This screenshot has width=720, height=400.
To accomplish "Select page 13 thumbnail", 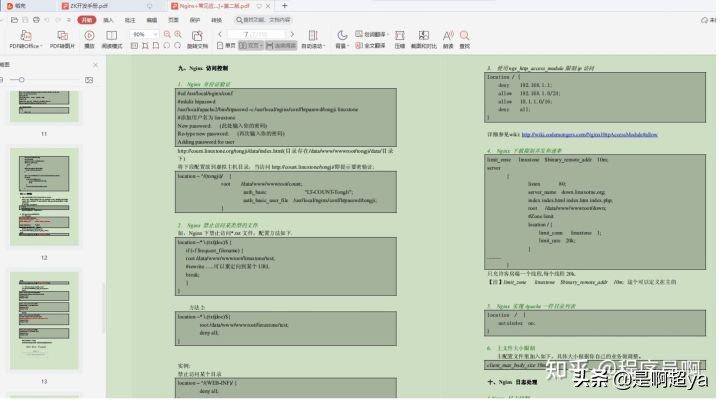I will [x=44, y=321].
